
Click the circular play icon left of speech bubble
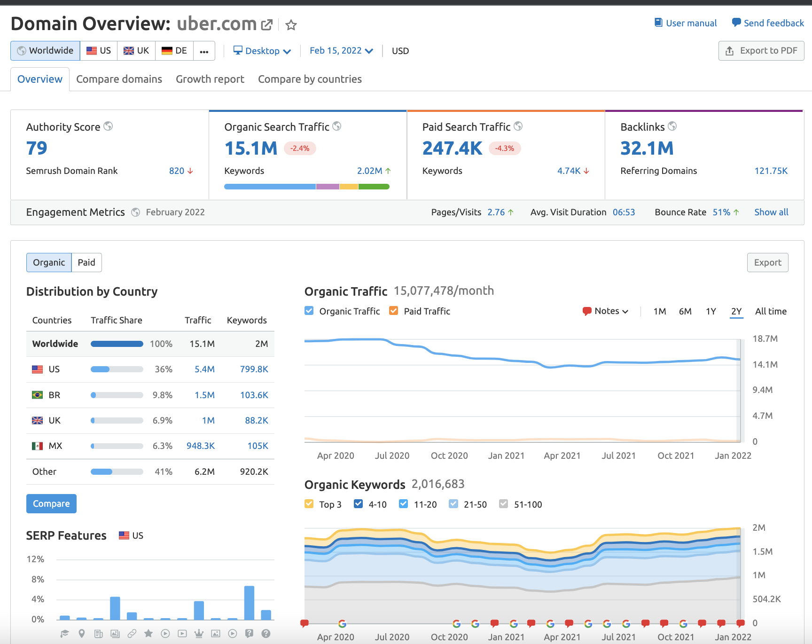233,634
